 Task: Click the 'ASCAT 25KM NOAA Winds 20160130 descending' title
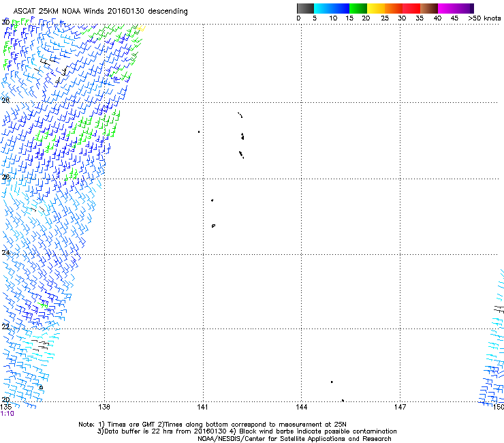pos(101,11)
